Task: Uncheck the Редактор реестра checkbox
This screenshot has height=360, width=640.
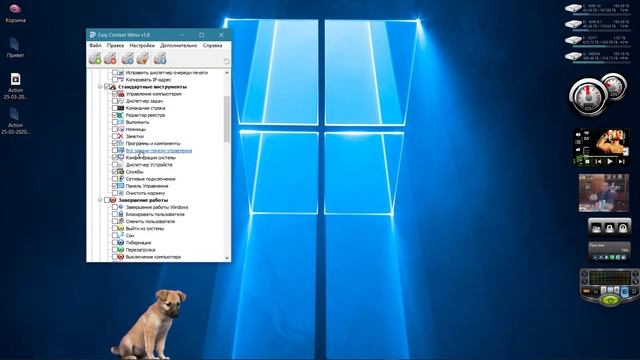Action: 115,115
